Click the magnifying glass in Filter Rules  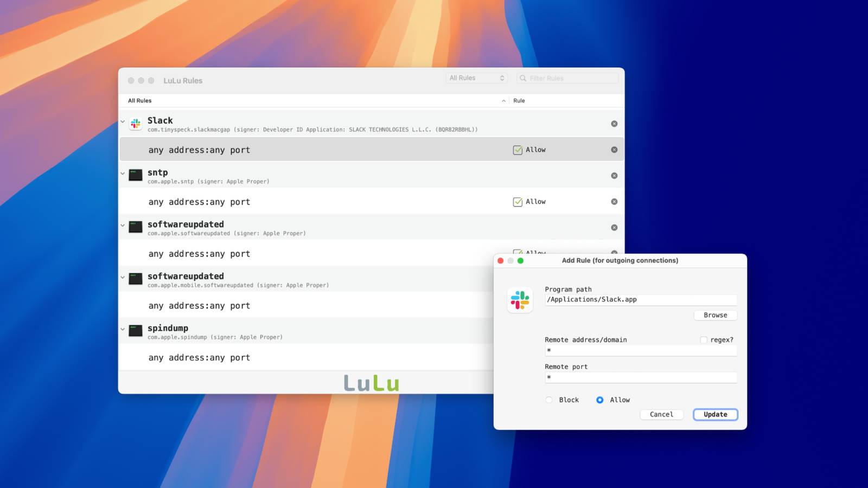[x=522, y=78]
